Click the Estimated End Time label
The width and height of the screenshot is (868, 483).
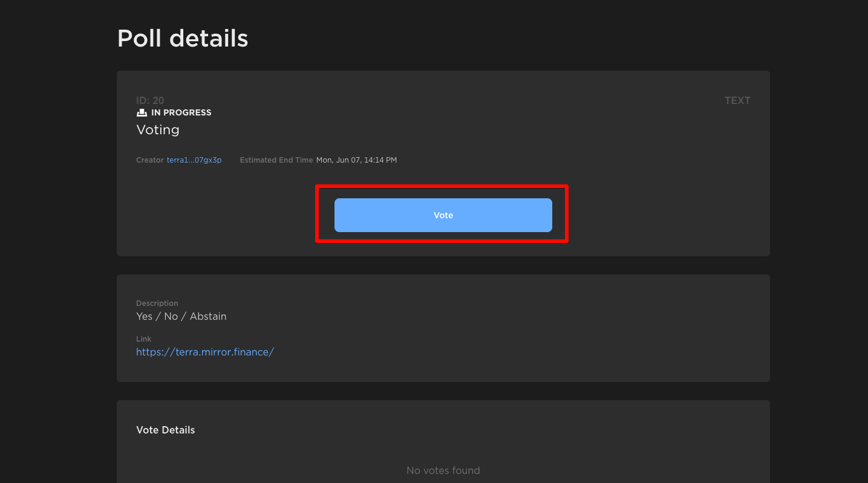click(x=276, y=160)
